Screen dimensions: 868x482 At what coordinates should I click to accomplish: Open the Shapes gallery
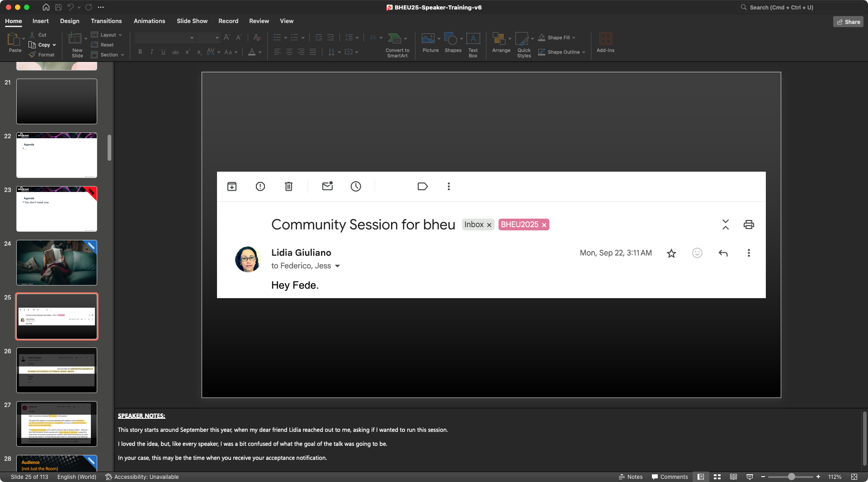tap(450, 39)
